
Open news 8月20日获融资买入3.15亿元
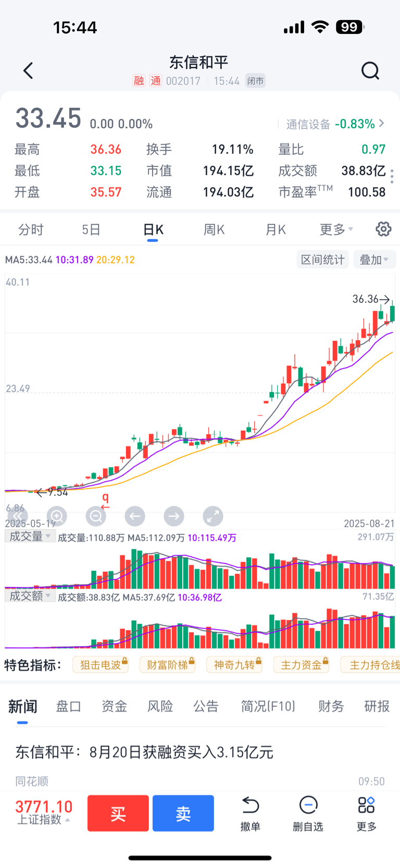coord(144,752)
